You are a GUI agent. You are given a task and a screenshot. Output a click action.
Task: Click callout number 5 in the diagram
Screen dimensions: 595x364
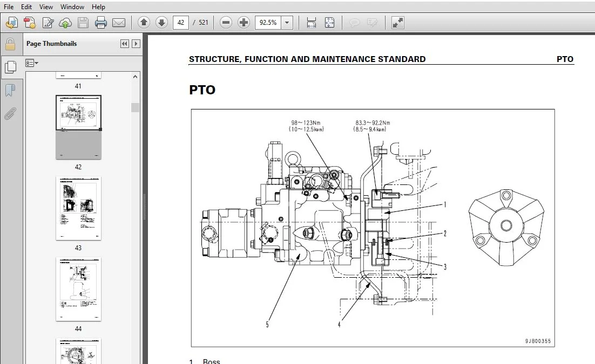click(x=267, y=324)
